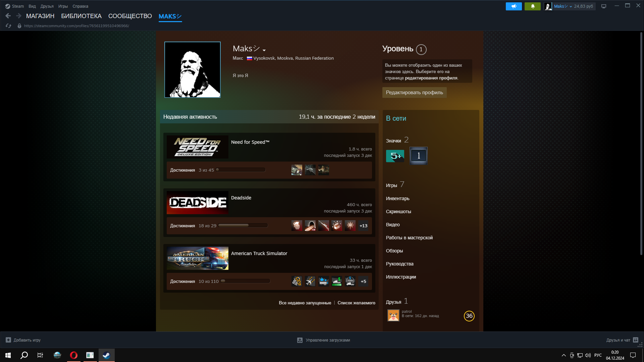Show +13 more Deadside achievements

tap(363, 226)
